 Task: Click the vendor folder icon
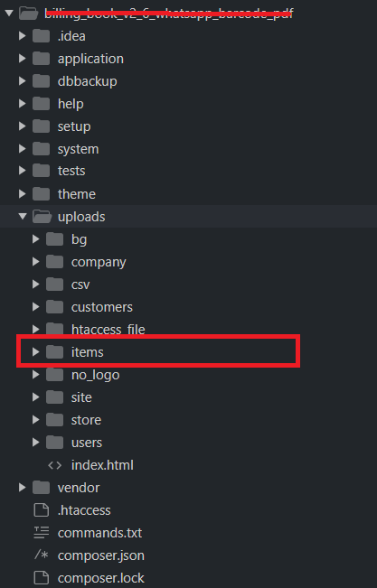(x=42, y=488)
